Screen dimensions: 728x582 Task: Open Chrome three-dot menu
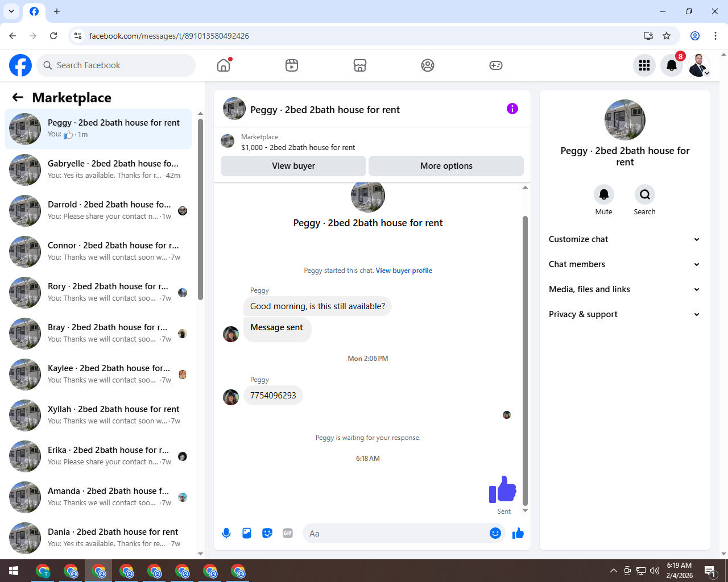tap(715, 36)
